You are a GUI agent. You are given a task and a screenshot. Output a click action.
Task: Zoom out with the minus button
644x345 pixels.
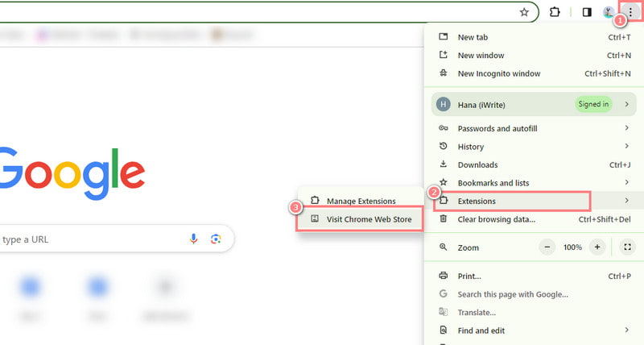click(x=547, y=247)
